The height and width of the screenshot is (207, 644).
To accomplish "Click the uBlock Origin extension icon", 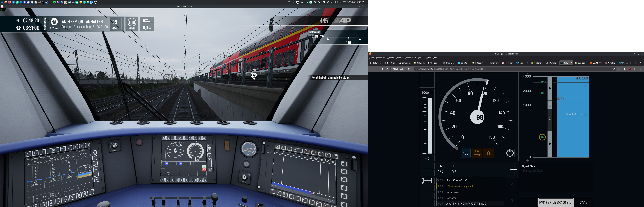I will coord(630,69).
